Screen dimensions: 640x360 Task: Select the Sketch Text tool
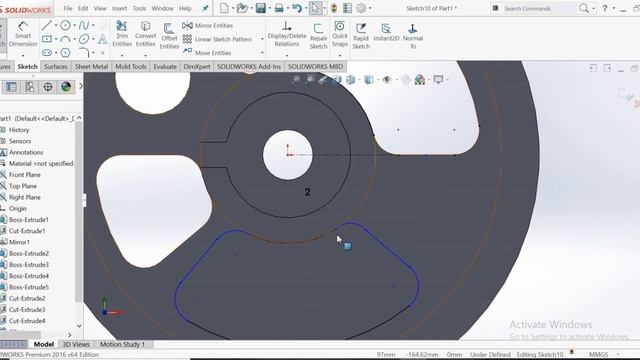click(102, 39)
